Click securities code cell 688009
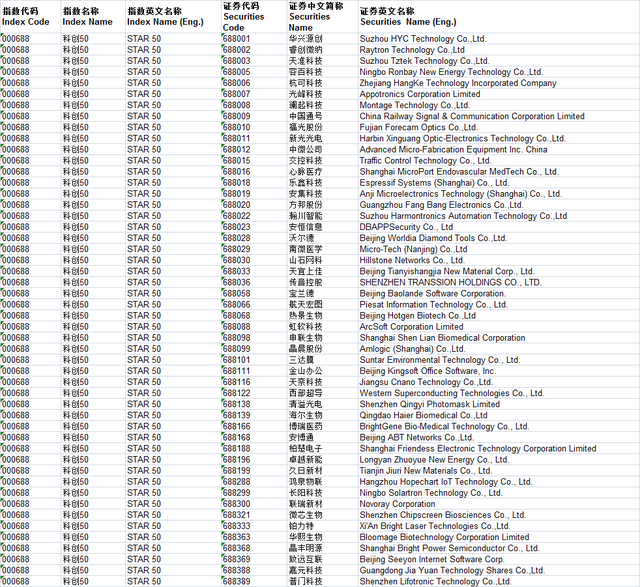This screenshot has height=587, width=640. click(x=254, y=116)
